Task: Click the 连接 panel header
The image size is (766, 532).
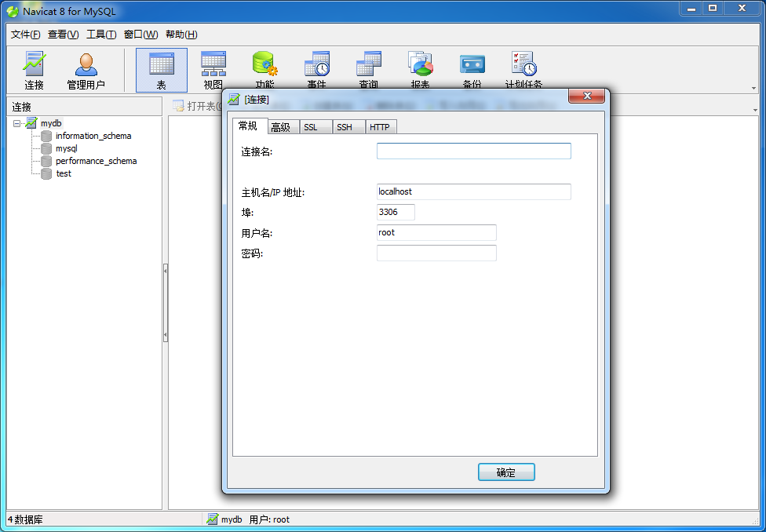Action: [x=84, y=107]
